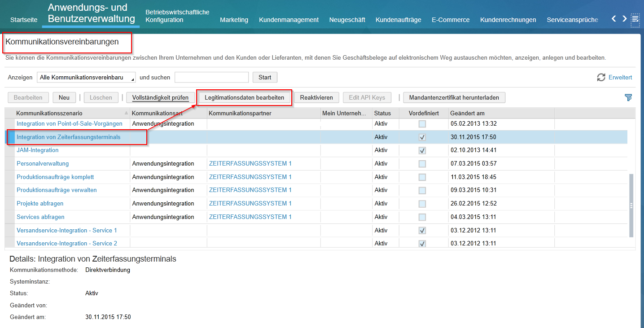This screenshot has height=328, width=644.
Task: Toggle Vordefiniert checkbox for Personalverwaltung row
Action: pyautogui.click(x=422, y=164)
